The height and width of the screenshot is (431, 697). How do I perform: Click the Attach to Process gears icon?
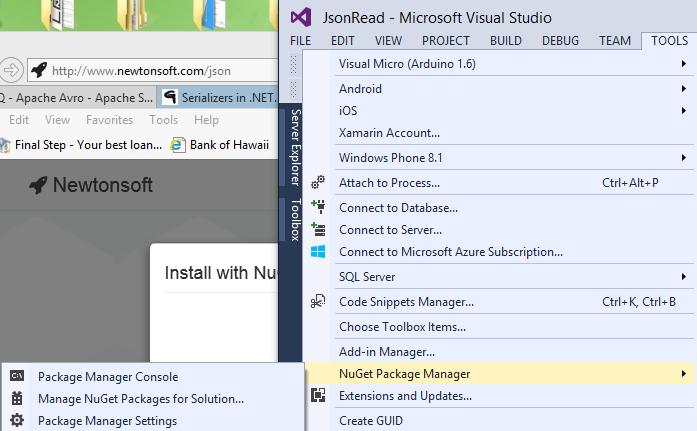point(318,182)
